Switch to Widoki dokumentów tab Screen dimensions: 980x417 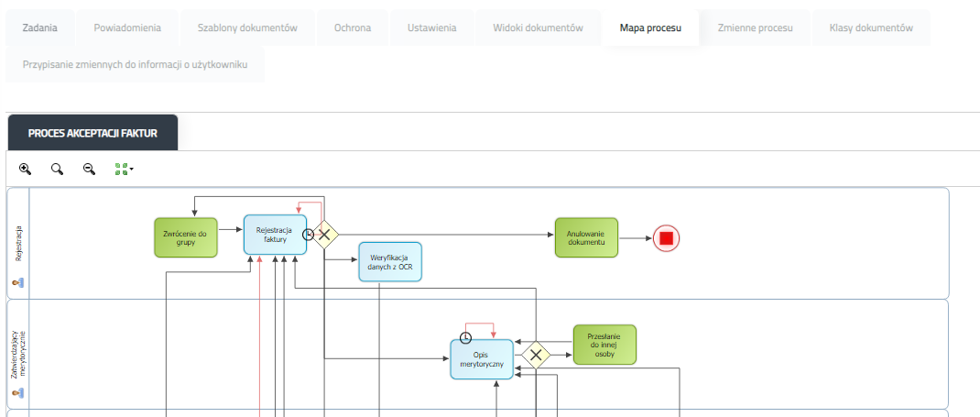(539, 27)
